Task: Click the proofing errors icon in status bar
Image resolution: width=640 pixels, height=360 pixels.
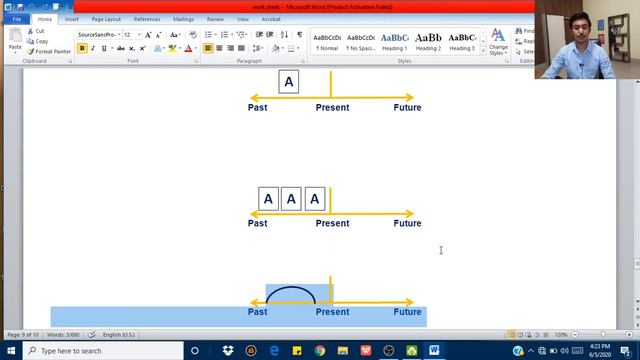Action: click(91, 335)
